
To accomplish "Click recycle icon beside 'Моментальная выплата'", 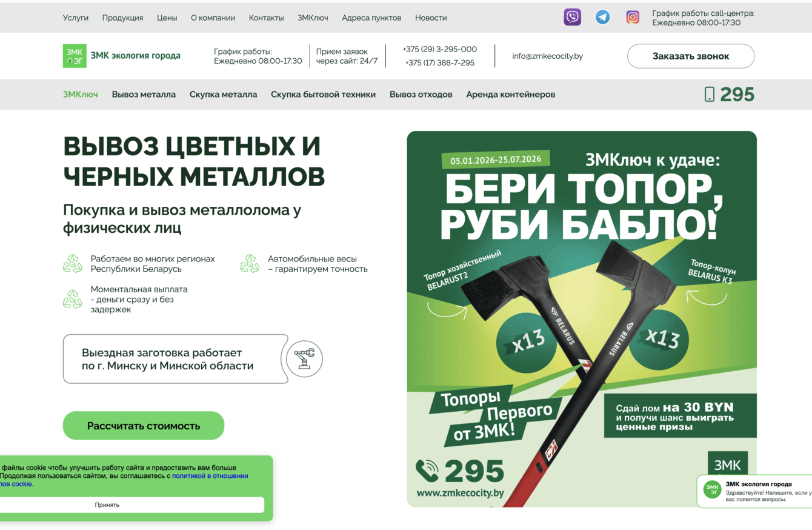I will click(x=73, y=299).
